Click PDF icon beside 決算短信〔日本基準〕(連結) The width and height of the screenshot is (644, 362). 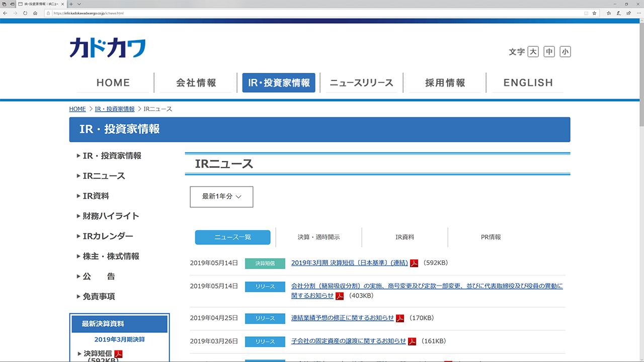pyautogui.click(x=414, y=263)
